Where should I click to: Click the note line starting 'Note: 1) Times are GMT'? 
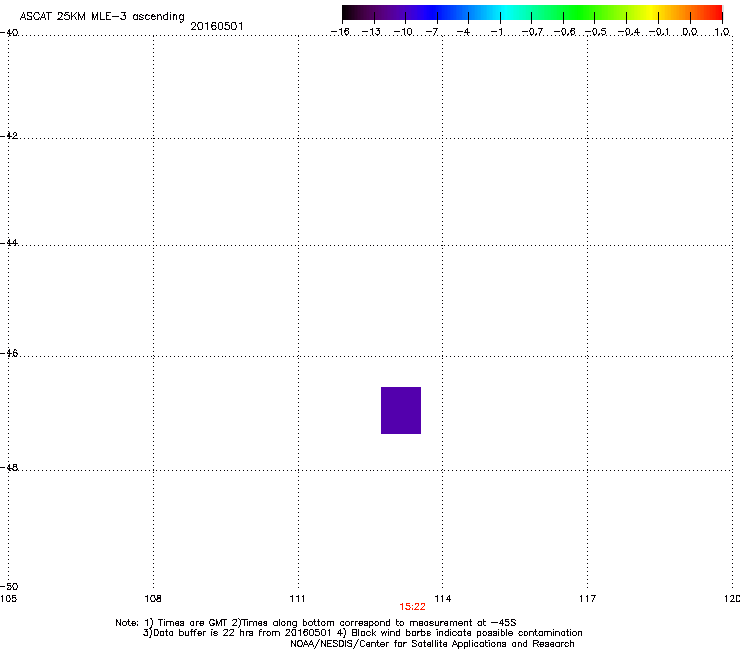316,623
